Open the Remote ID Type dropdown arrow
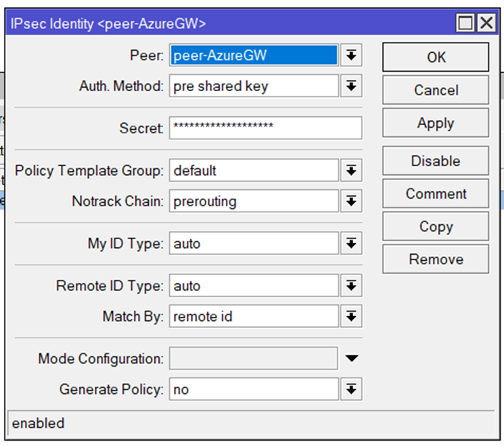This screenshot has width=504, height=446. (x=351, y=285)
